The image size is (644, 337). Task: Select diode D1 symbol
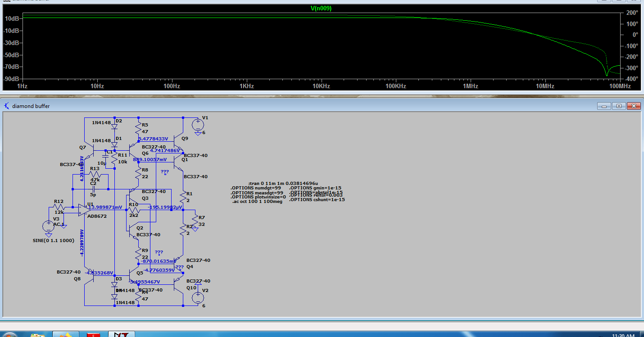pyautogui.click(x=114, y=145)
